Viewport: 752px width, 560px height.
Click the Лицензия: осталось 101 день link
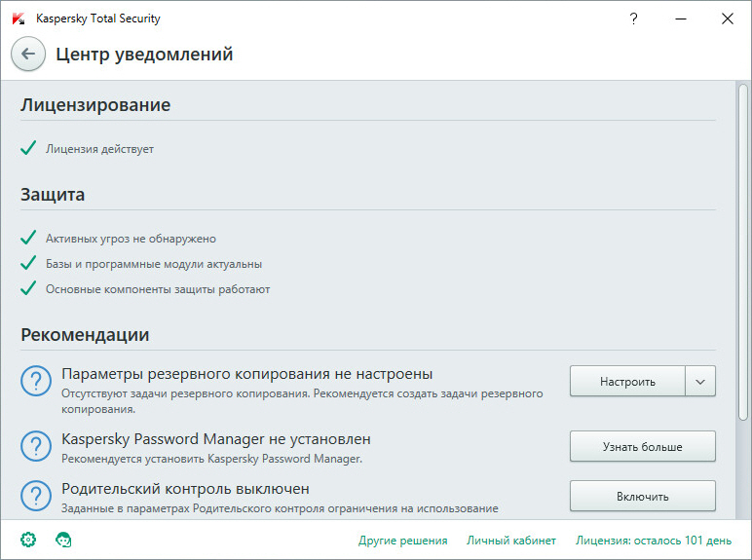[x=653, y=541]
